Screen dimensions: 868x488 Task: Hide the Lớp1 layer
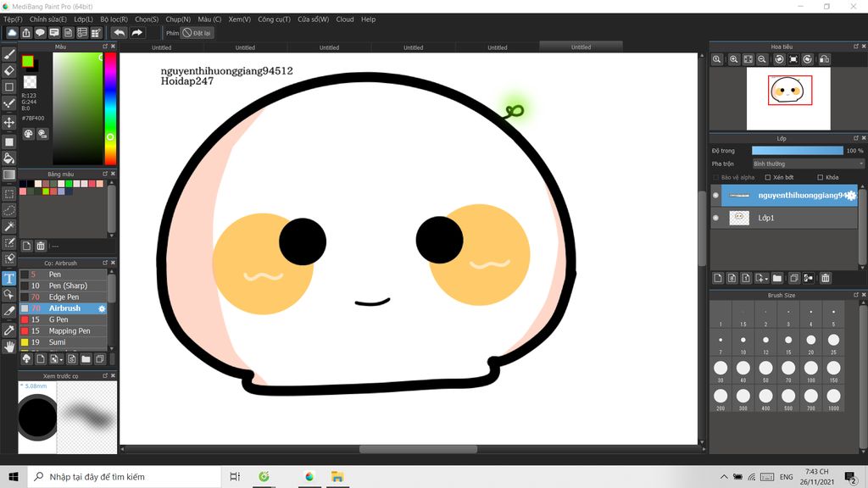[x=715, y=218]
